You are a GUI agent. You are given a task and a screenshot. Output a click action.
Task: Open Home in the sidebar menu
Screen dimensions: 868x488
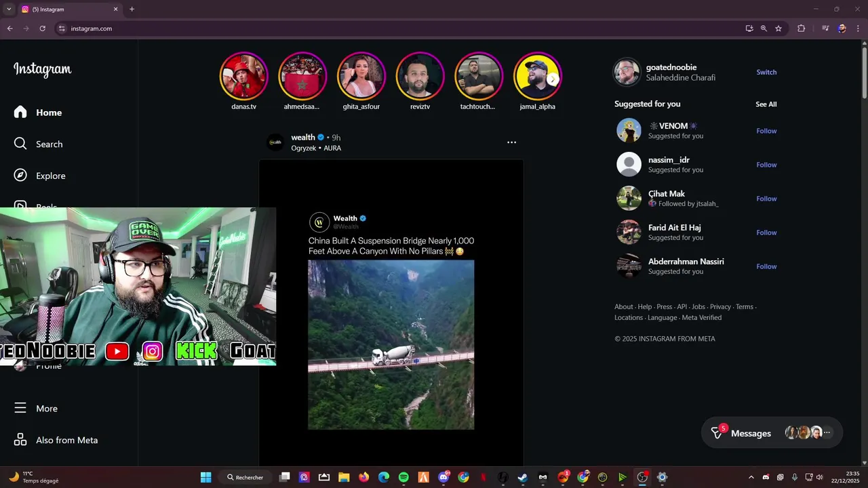click(x=49, y=113)
